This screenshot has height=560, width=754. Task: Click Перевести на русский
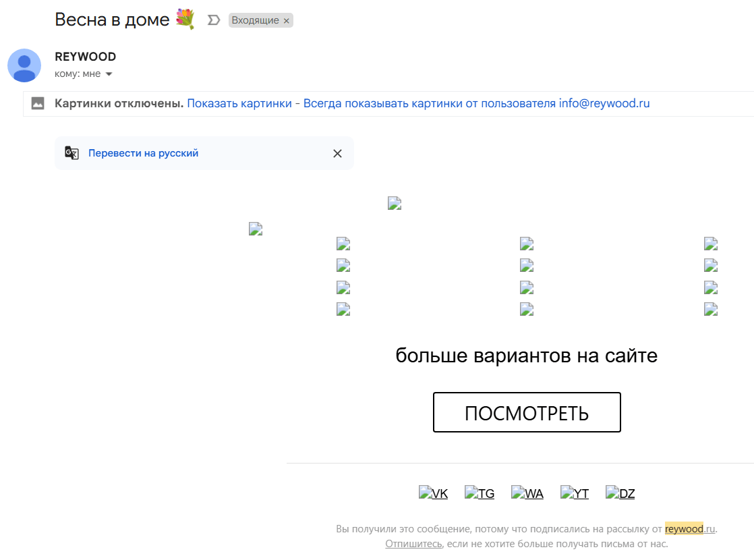[x=143, y=153]
